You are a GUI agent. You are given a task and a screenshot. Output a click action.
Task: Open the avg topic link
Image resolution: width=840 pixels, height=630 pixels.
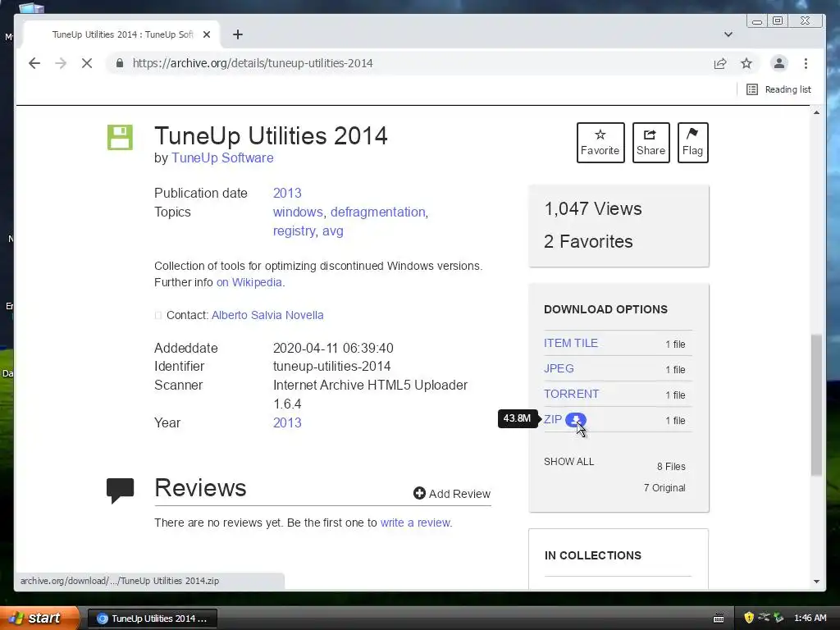333,231
